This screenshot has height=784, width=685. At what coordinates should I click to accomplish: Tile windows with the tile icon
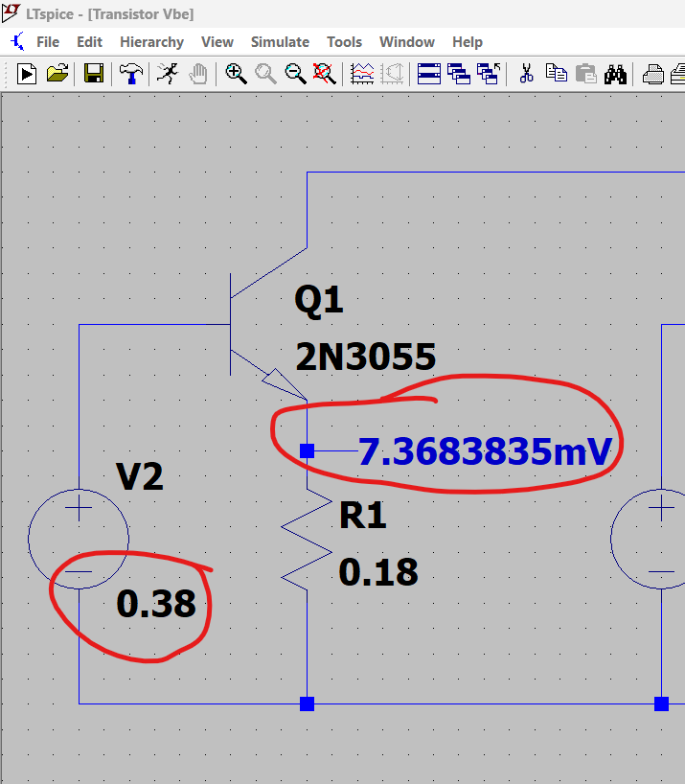pyautogui.click(x=428, y=74)
